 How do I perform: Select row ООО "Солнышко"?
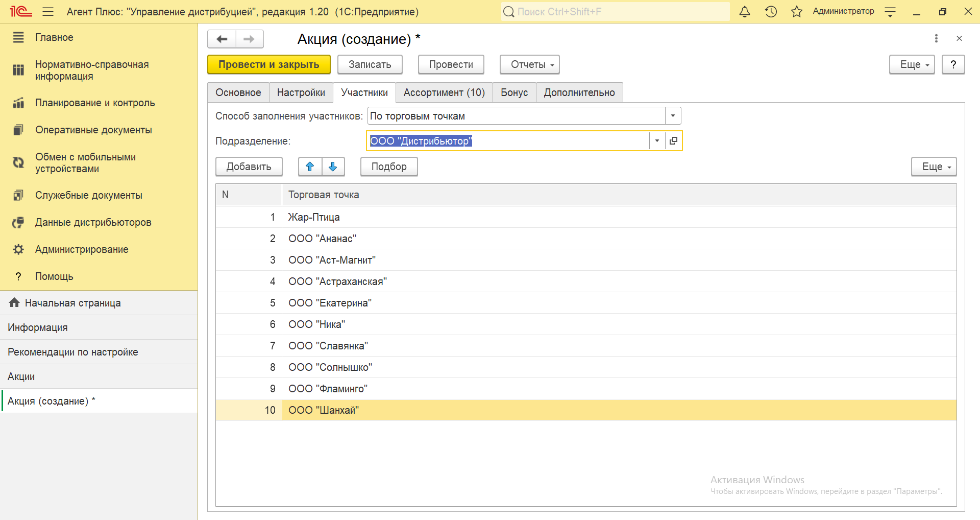click(586, 367)
